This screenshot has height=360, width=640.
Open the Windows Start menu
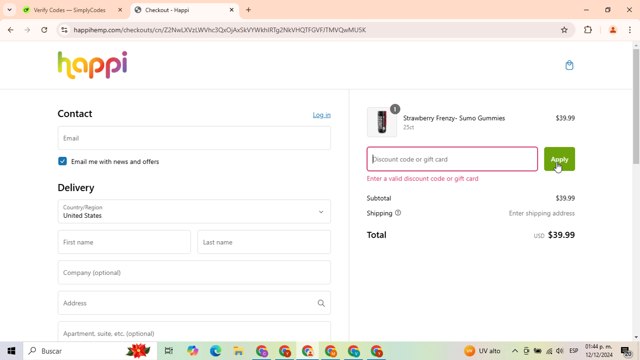(11, 351)
